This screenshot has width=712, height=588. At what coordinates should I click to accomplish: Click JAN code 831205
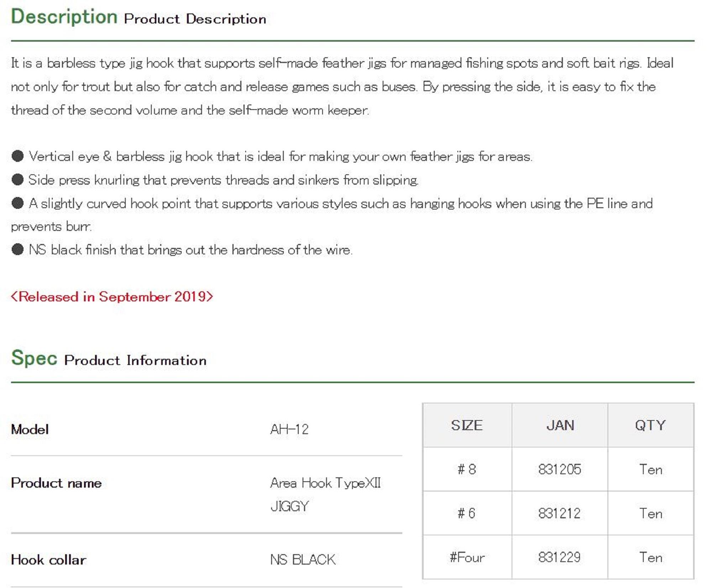coord(560,470)
